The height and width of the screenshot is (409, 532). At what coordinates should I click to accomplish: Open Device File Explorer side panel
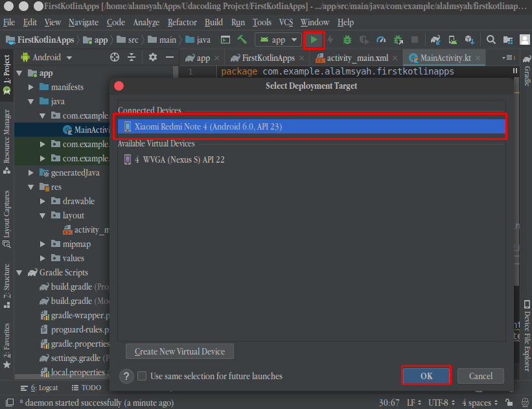(527, 335)
